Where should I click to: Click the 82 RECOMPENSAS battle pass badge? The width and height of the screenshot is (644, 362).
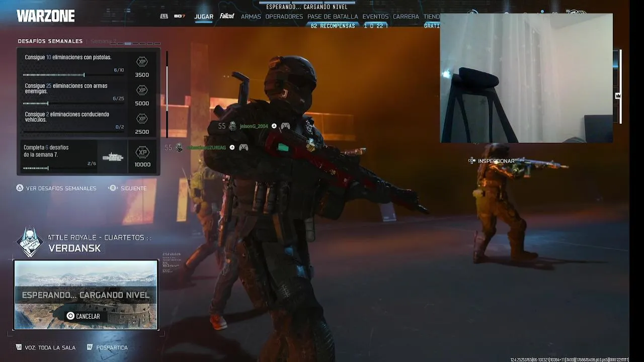coord(333,26)
